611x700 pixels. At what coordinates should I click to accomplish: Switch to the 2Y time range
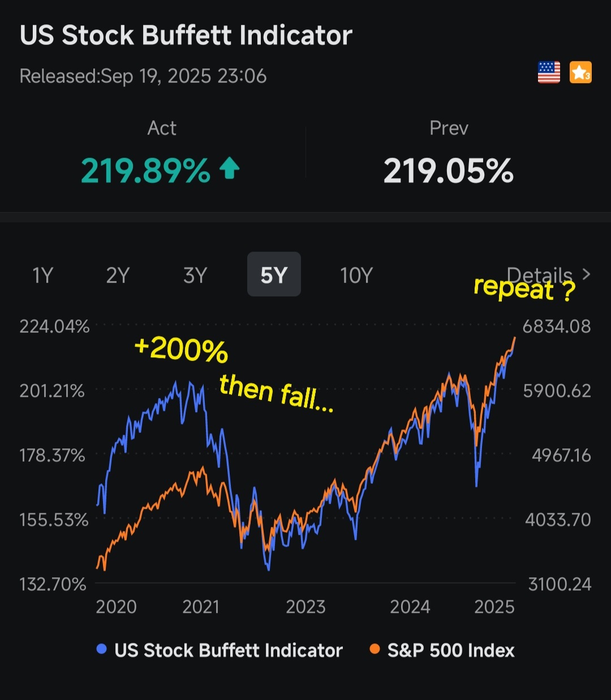click(118, 275)
